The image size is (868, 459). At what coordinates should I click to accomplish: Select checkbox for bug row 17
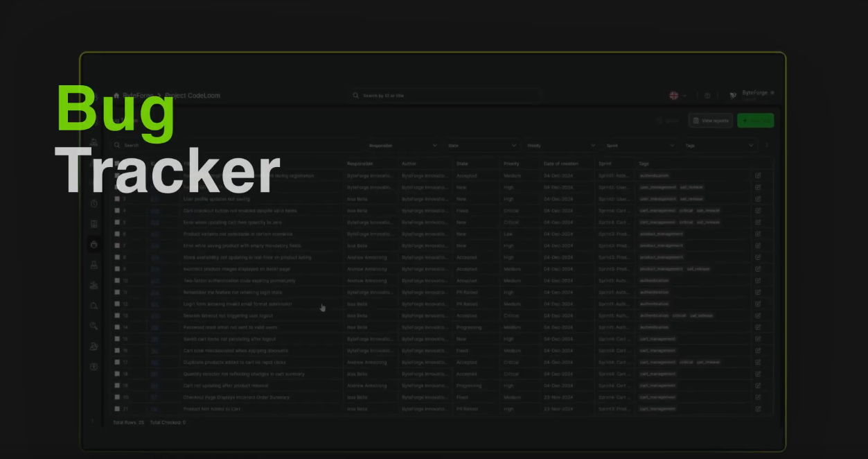pos(117,363)
